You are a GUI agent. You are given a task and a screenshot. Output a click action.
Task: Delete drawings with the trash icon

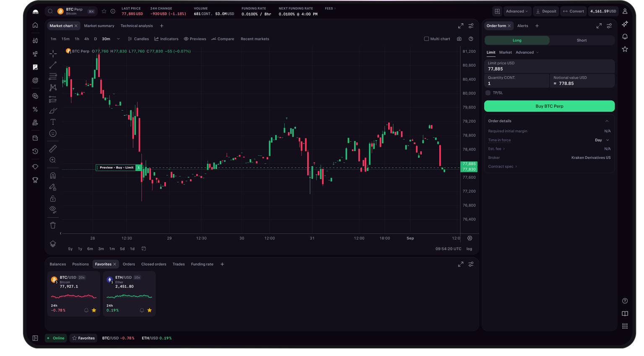(53, 225)
